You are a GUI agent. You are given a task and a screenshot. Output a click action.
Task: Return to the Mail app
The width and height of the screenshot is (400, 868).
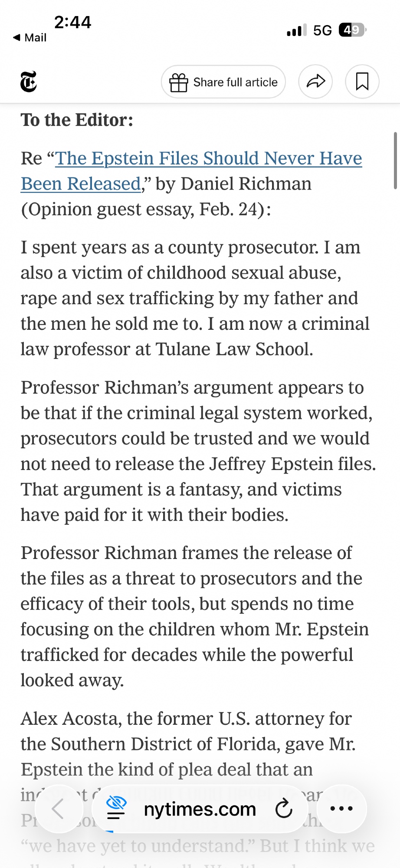tap(30, 38)
